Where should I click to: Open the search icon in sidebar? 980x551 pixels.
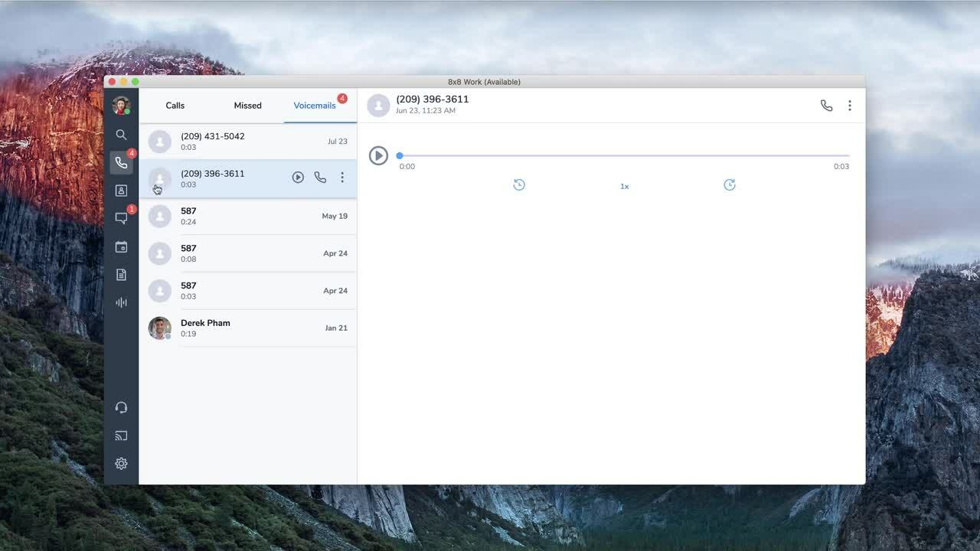tap(121, 135)
